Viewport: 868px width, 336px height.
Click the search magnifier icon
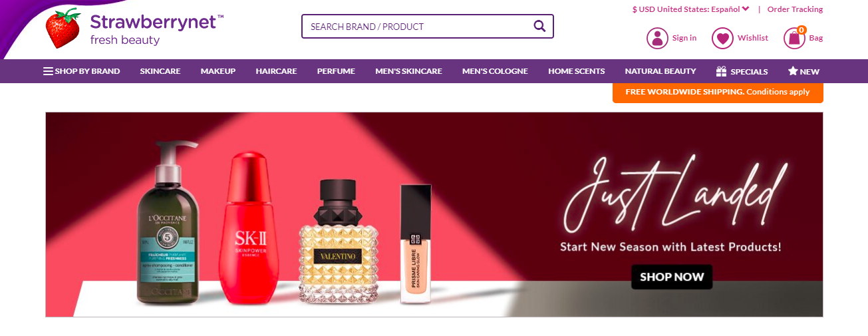coord(539,26)
